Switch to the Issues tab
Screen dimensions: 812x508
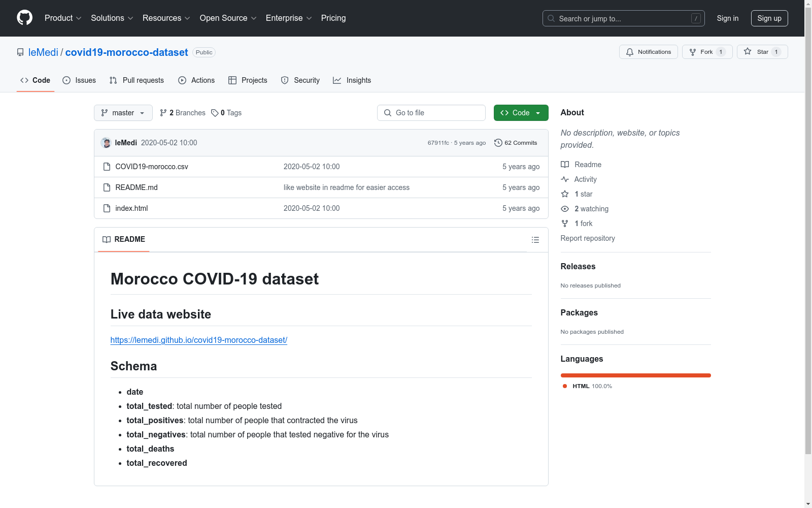pos(79,80)
